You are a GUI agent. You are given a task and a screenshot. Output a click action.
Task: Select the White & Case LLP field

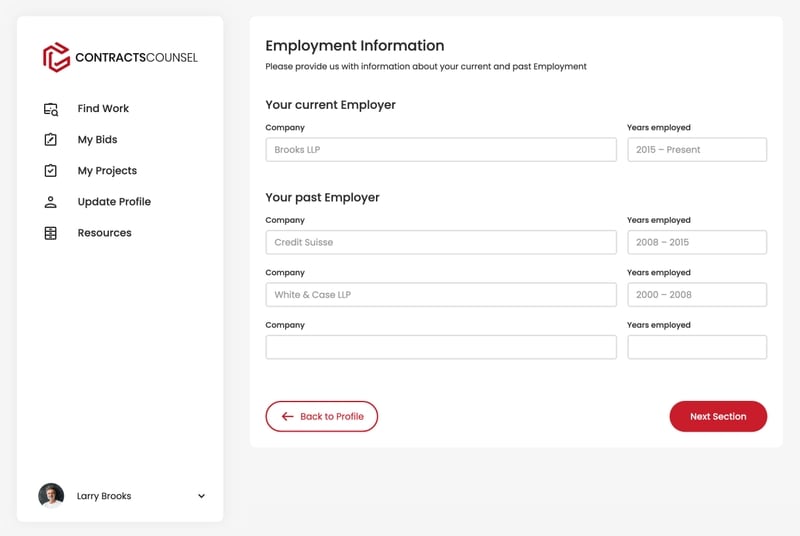pyautogui.click(x=441, y=295)
